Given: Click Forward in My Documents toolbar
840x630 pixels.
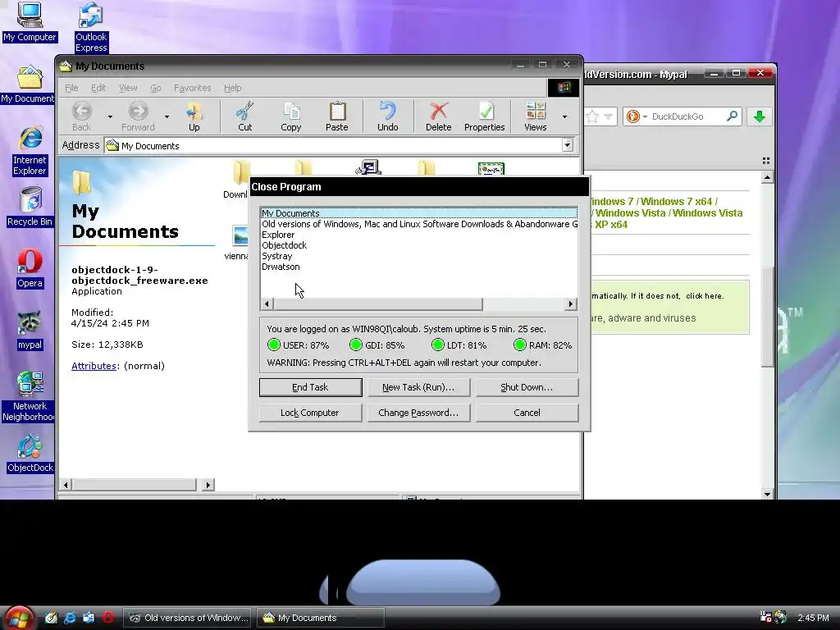Looking at the screenshot, I should [x=138, y=116].
